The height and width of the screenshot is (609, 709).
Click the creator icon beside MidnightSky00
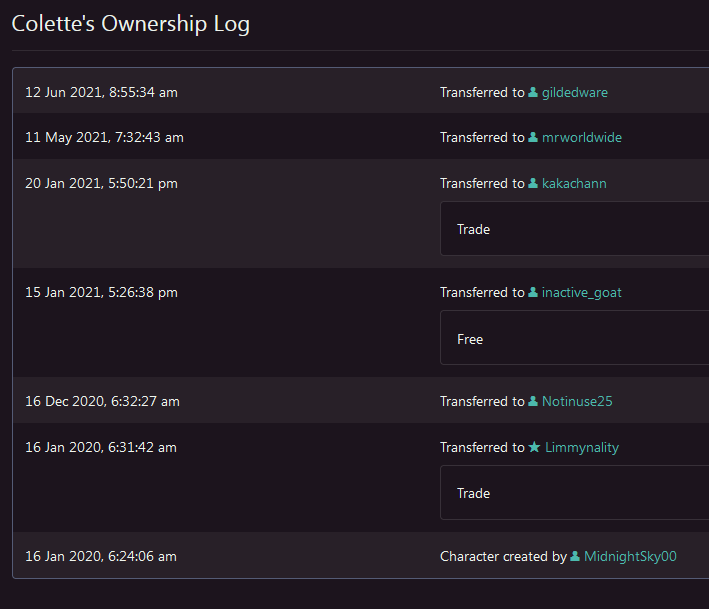pos(575,556)
